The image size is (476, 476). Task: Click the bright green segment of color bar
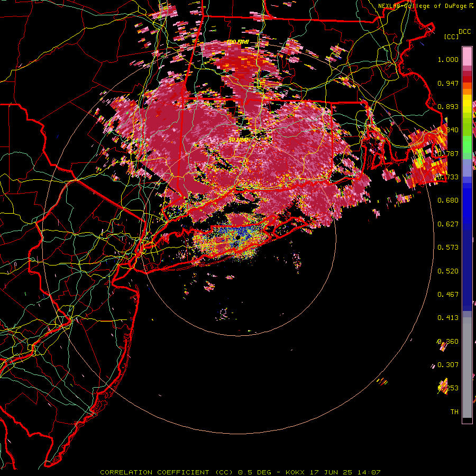467,144
